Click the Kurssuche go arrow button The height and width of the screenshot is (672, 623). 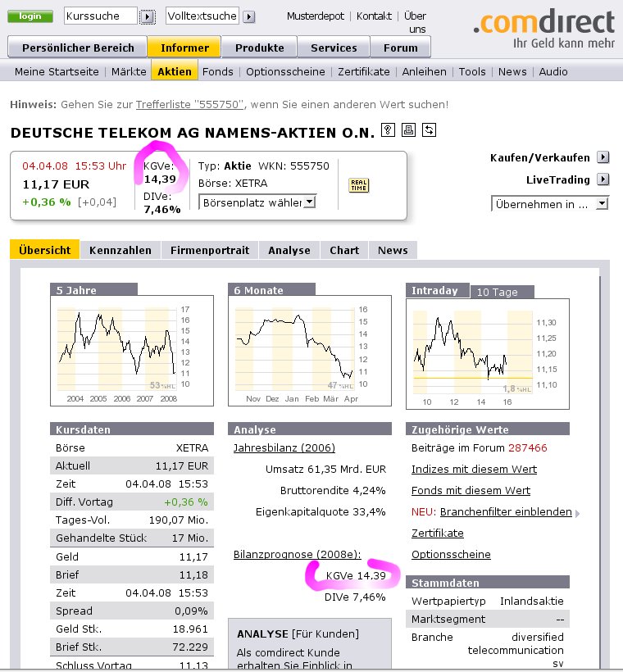[x=147, y=16]
